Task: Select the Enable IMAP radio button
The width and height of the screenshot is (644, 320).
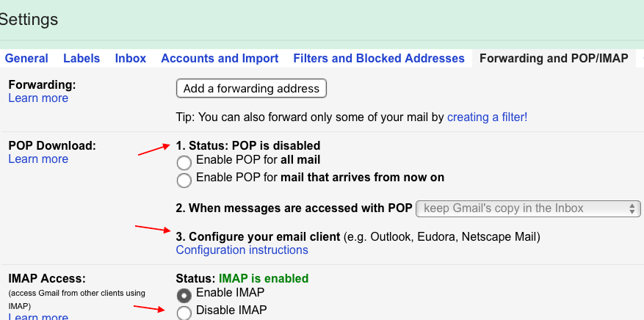Action: tap(184, 295)
